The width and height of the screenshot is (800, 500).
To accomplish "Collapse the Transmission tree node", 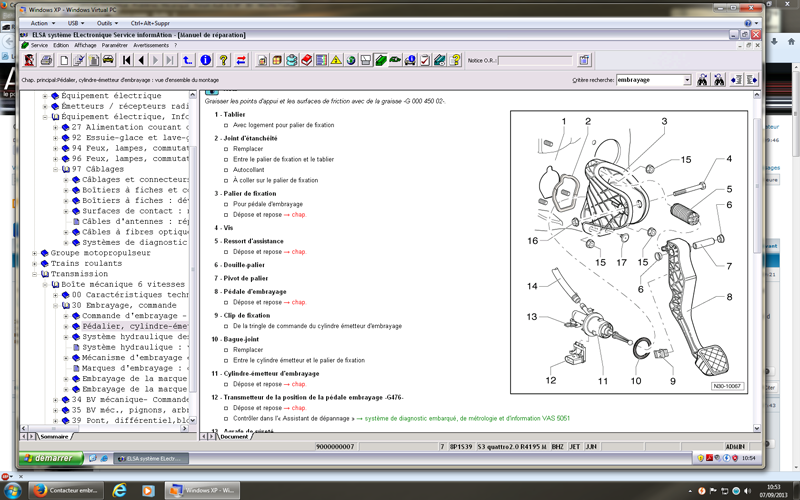I will click(35, 274).
